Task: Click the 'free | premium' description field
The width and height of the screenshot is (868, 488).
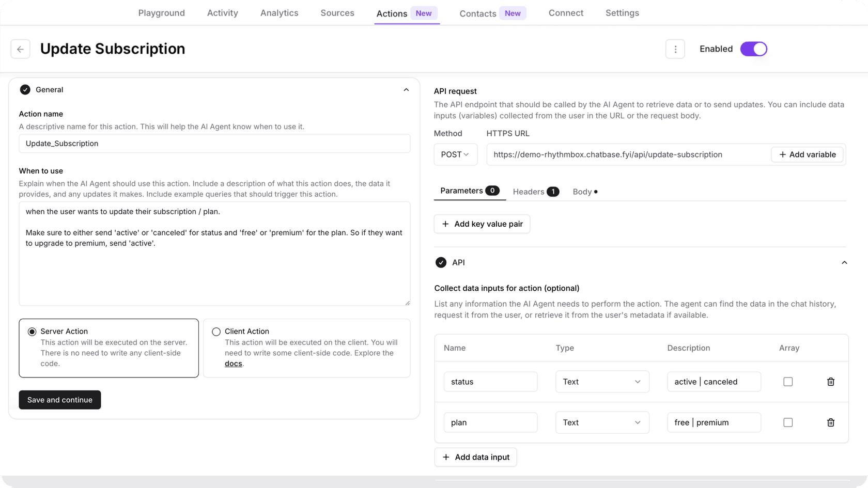Action: click(714, 422)
